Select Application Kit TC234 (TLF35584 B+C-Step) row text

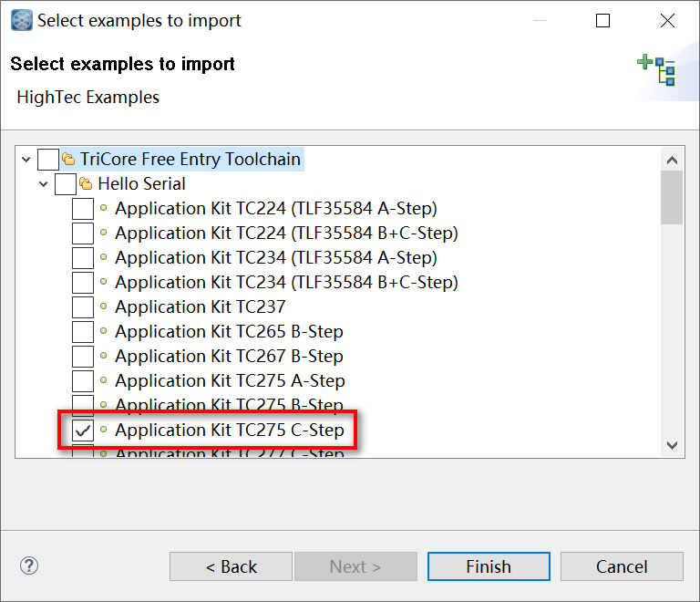pyautogui.click(x=286, y=282)
